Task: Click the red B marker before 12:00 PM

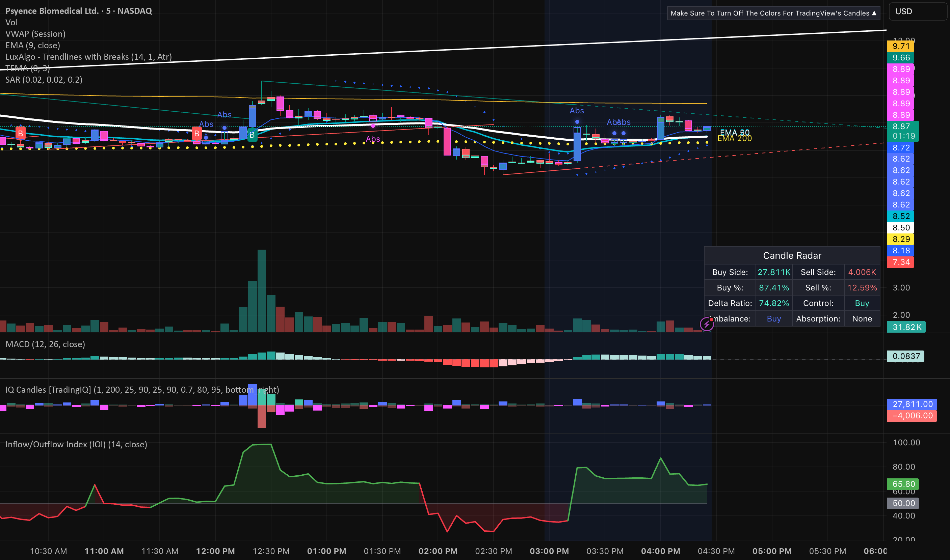Action: point(196,134)
